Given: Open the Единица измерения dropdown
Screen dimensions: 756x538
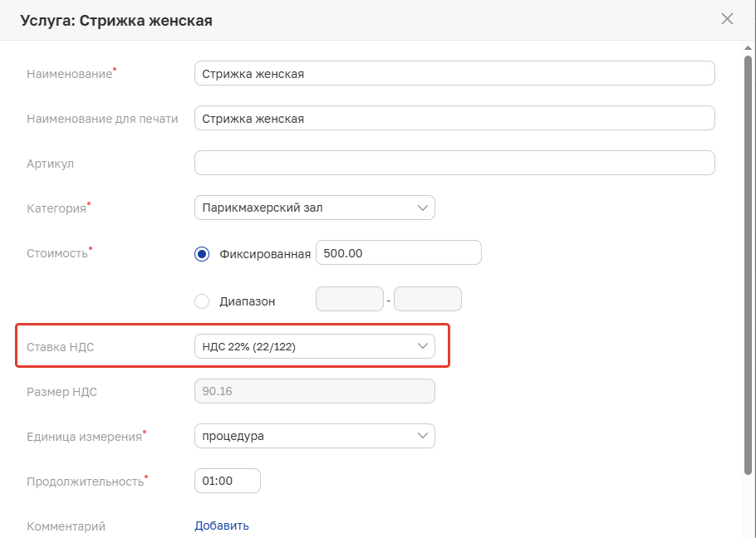Looking at the screenshot, I should pyautogui.click(x=314, y=436).
